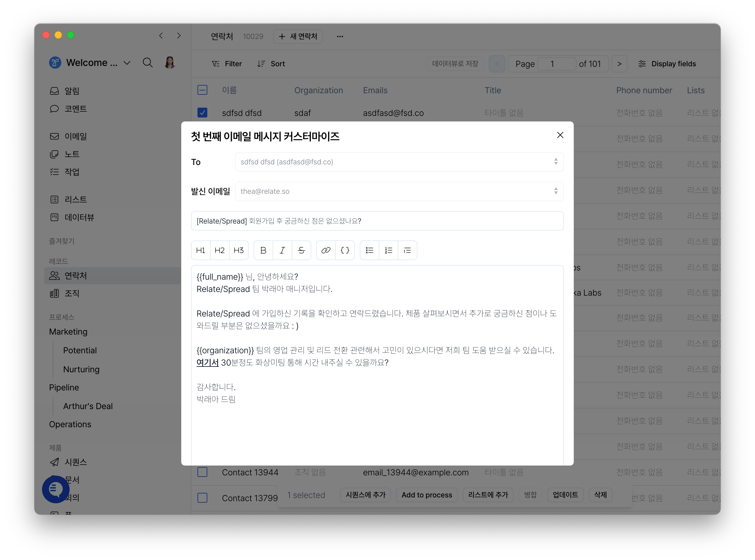
Task: Open the To recipient dropdown
Action: (399, 162)
